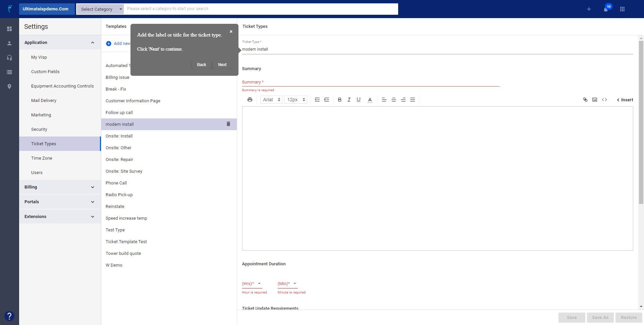Image resolution: width=644 pixels, height=325 pixels.
Task: Toggle italic formatting
Action: pos(349,100)
